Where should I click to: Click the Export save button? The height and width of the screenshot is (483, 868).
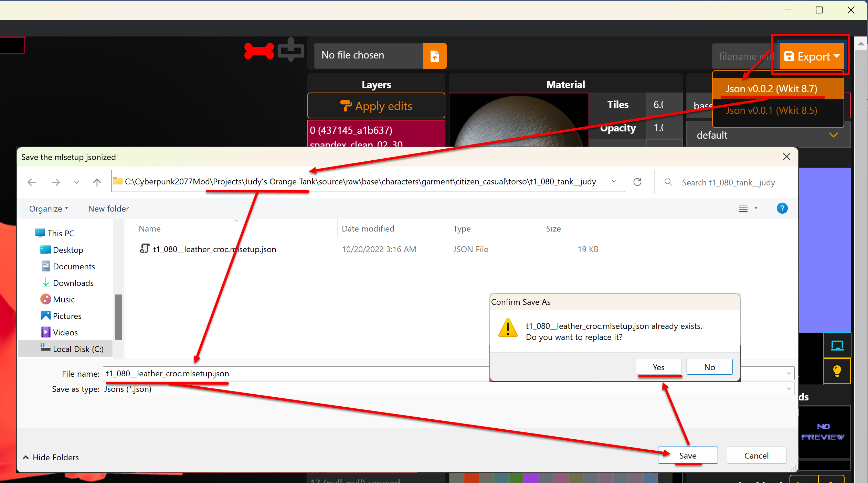(x=812, y=56)
